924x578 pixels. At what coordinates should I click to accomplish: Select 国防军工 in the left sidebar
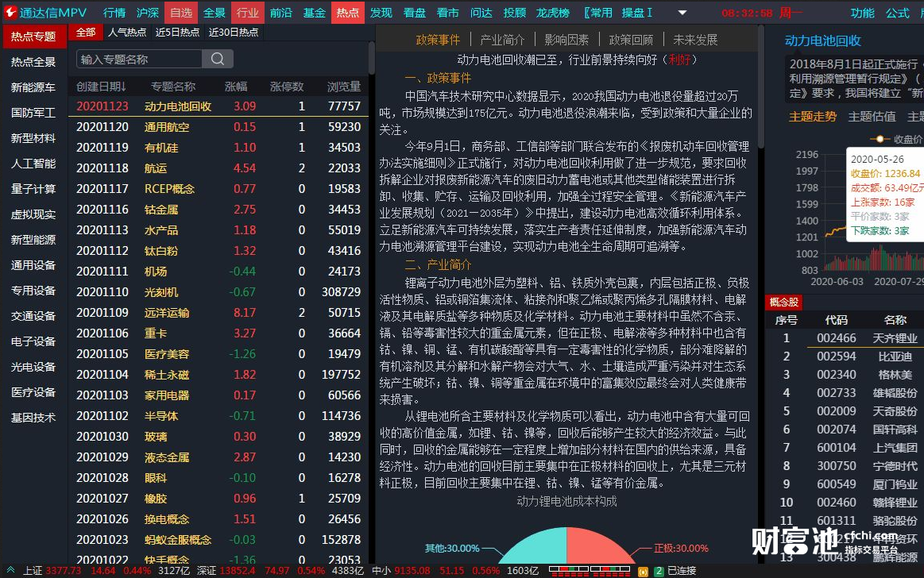point(33,113)
